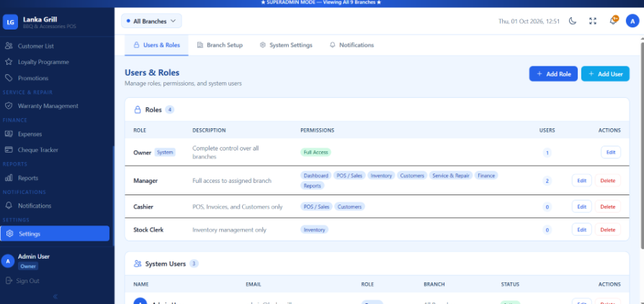Viewport: 644px width, 304px height.
Task: Click Manager's Service & Repair tag
Action: pyautogui.click(x=451, y=176)
